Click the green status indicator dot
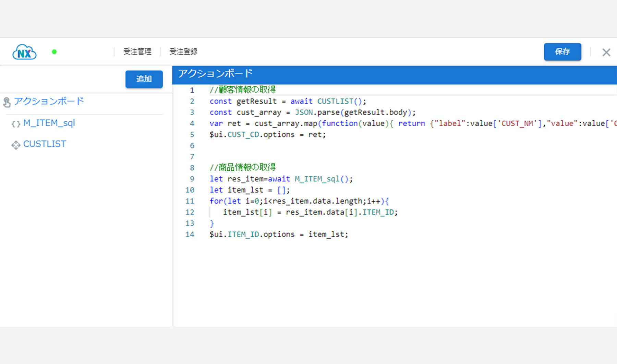Screen dimensions: 617x364 (x=54, y=52)
